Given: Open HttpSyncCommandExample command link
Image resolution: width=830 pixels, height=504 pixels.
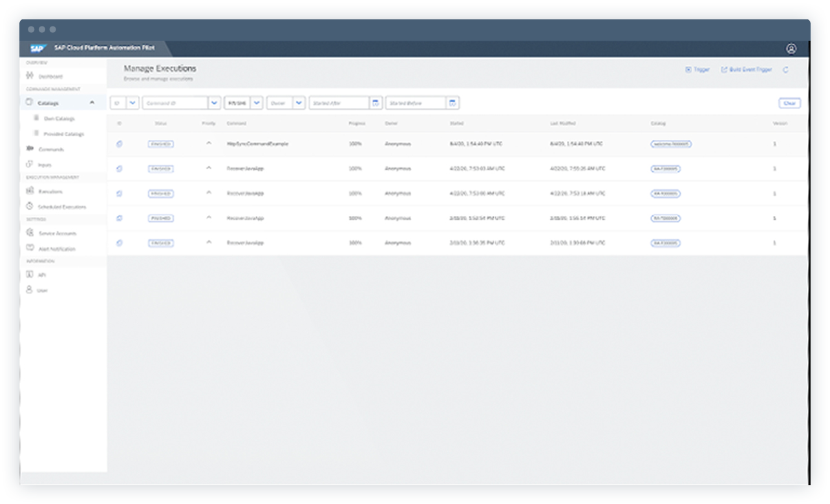Looking at the screenshot, I should pos(257,144).
